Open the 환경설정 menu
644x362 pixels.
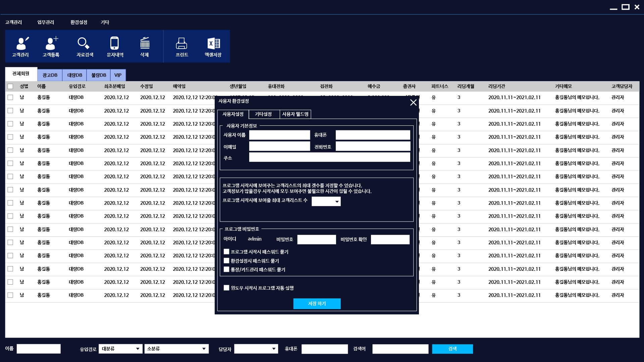(79, 22)
